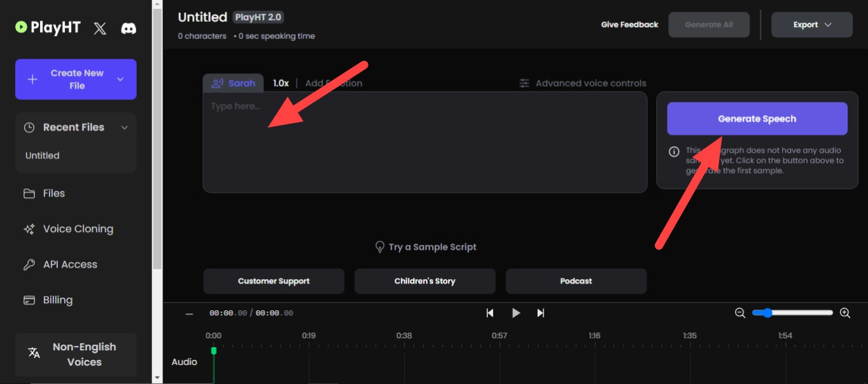Viewport: 868px width, 384px height.
Task: Adjust the timeline zoom slider
Action: coord(767,313)
